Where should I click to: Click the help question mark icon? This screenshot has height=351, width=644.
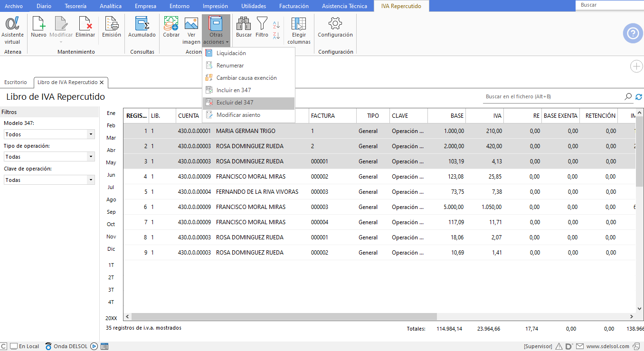coord(633,33)
